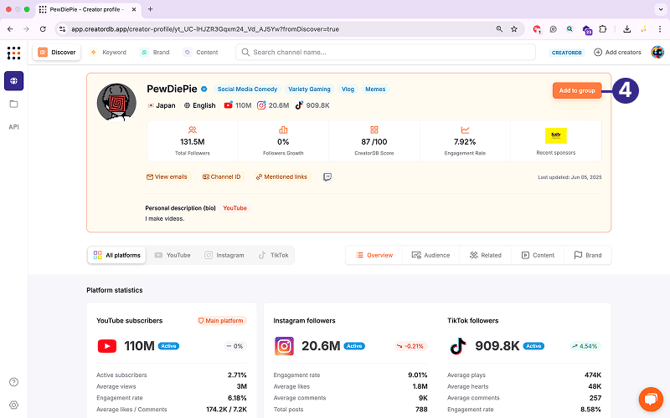Open Mentioned links
The image size is (670, 418).
coord(282,177)
